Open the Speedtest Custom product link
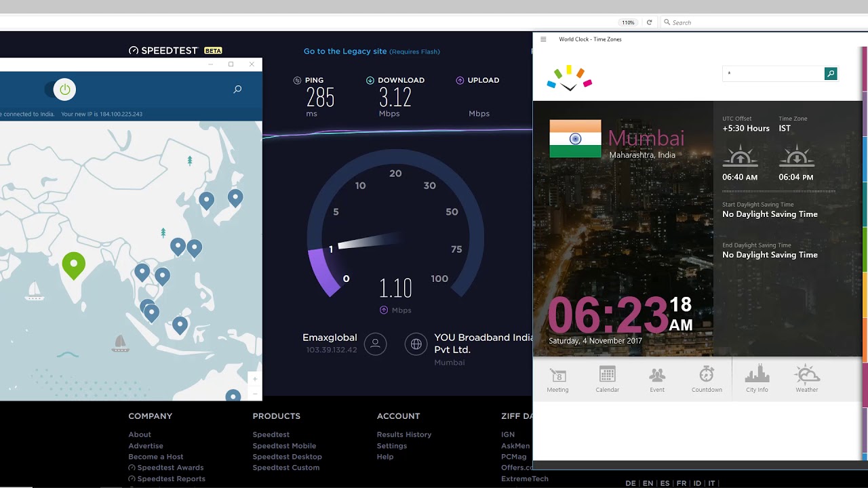 point(286,468)
